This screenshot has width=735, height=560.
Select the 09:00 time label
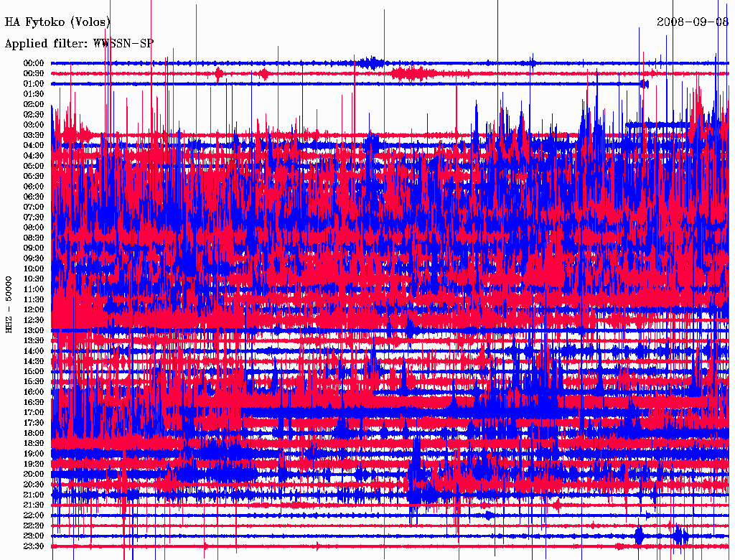(34, 248)
